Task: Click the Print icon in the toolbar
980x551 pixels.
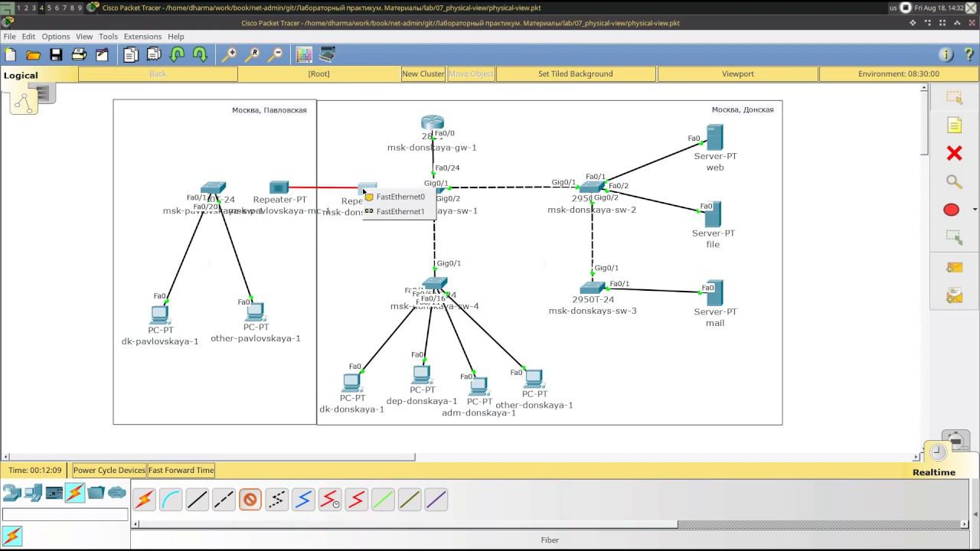Action: click(x=79, y=54)
